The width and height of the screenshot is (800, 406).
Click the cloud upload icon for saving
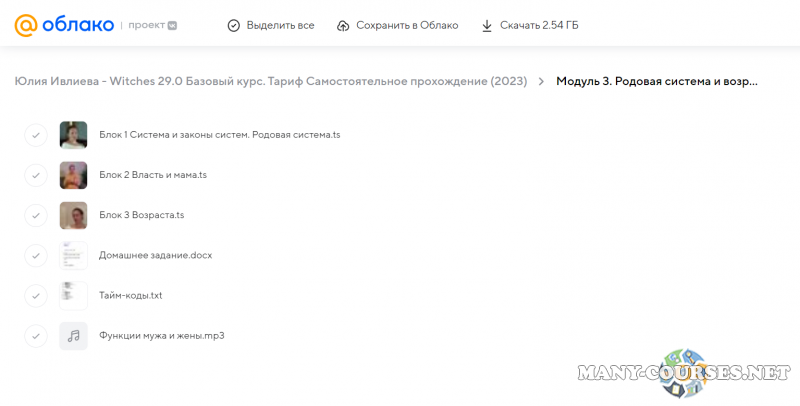coord(343,25)
